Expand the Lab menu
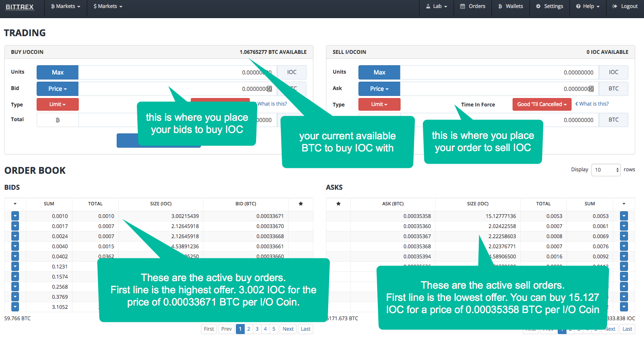Image resolution: width=644 pixels, height=340 pixels. (x=437, y=6)
